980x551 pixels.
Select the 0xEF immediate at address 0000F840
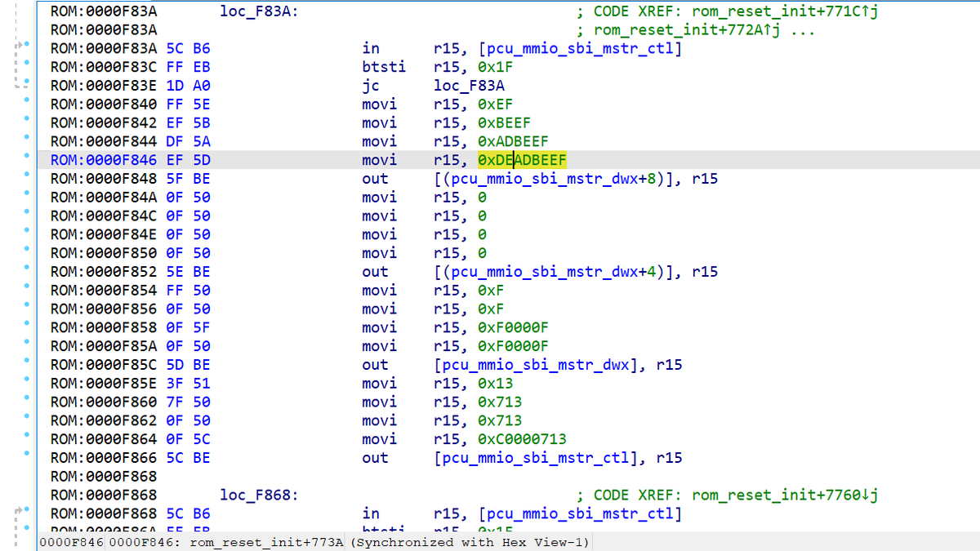[496, 104]
